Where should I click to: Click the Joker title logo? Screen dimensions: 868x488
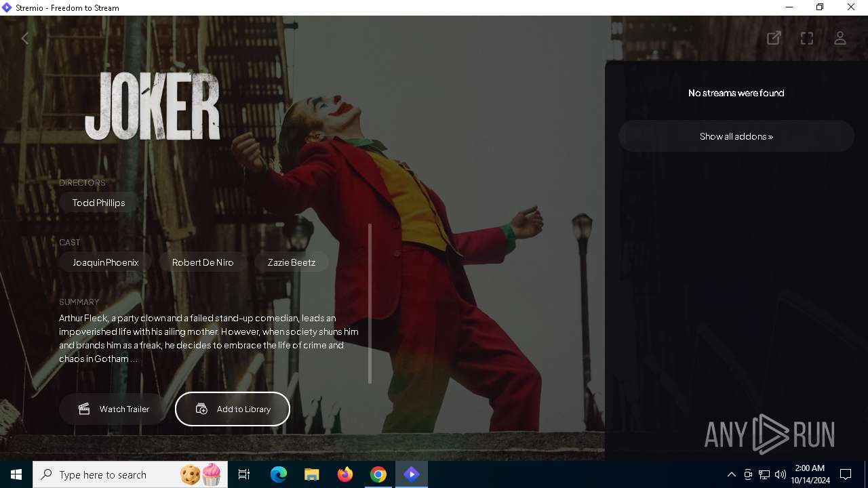coord(153,106)
